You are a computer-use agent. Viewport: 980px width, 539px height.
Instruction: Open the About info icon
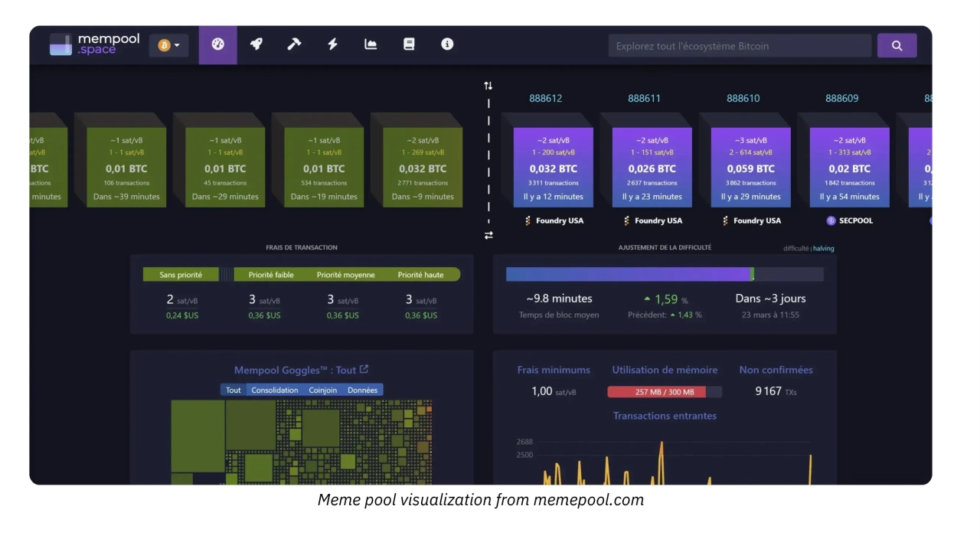[x=447, y=45]
